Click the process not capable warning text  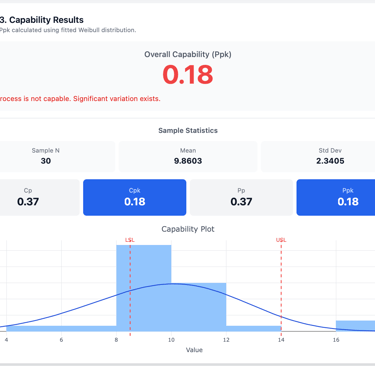coord(80,99)
